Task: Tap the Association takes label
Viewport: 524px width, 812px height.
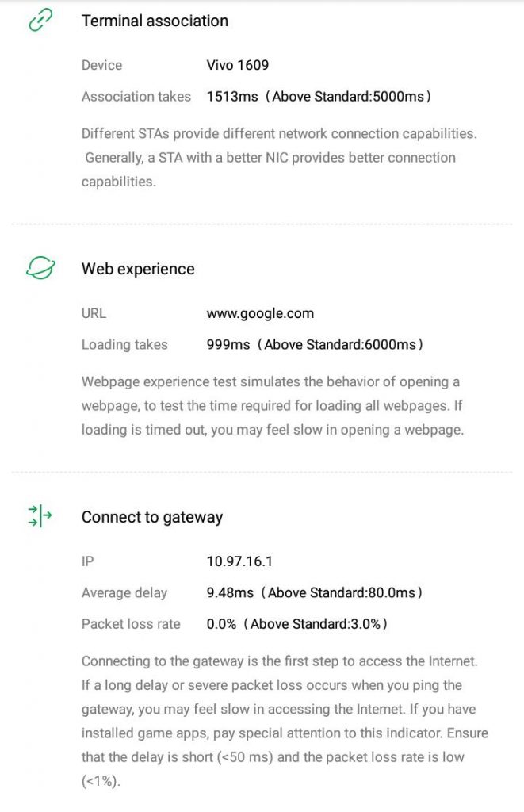Action: click(x=136, y=97)
